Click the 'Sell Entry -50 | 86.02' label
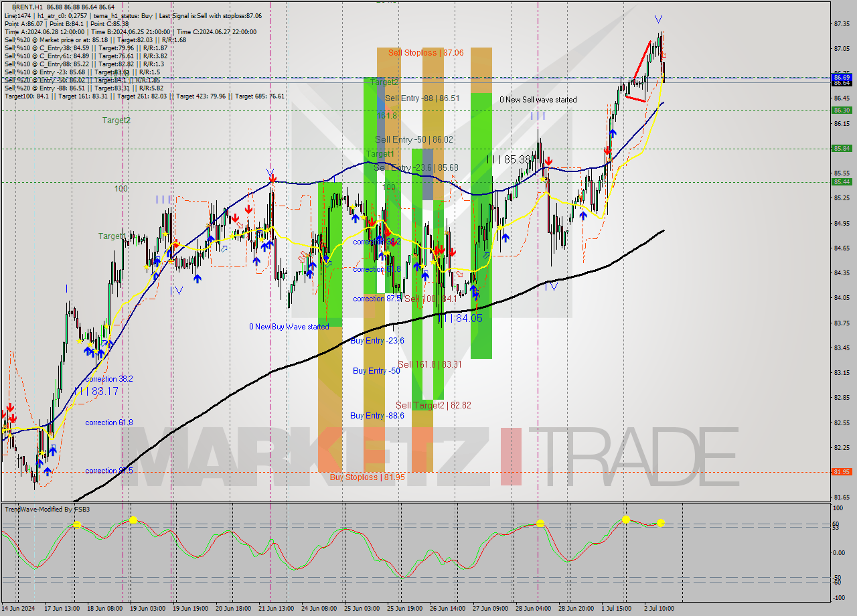Image resolution: width=857 pixels, height=616 pixels. click(414, 139)
